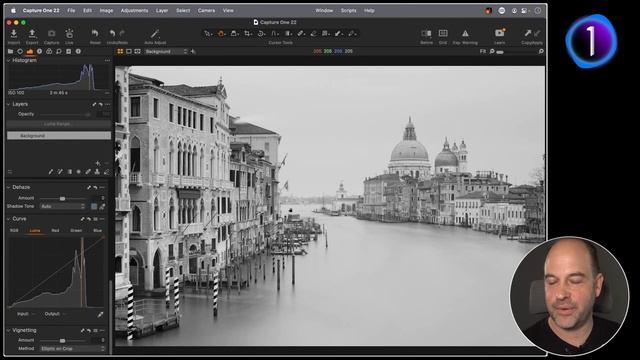Switch viewer to single image mode
This screenshot has width=640, height=360.
(129, 51)
